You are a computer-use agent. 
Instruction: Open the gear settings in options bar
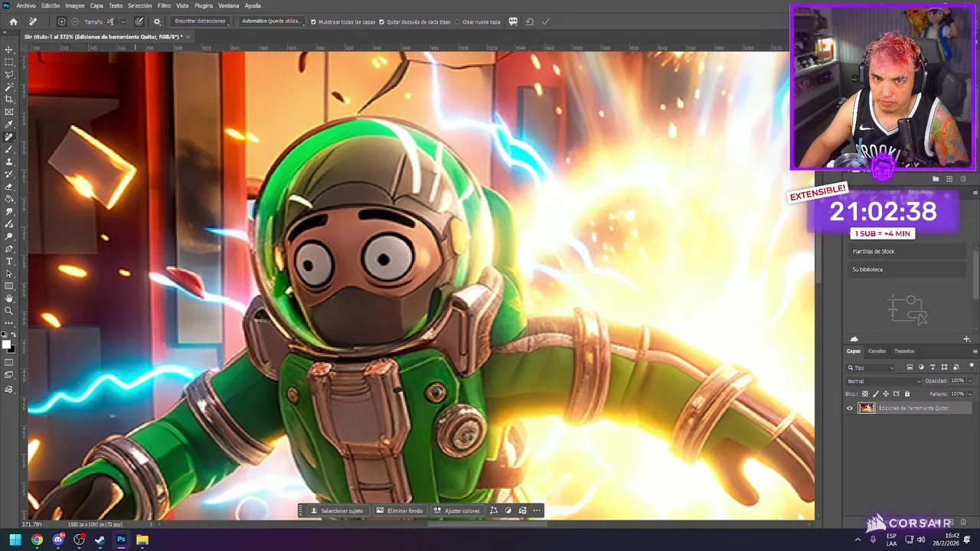coord(157,21)
